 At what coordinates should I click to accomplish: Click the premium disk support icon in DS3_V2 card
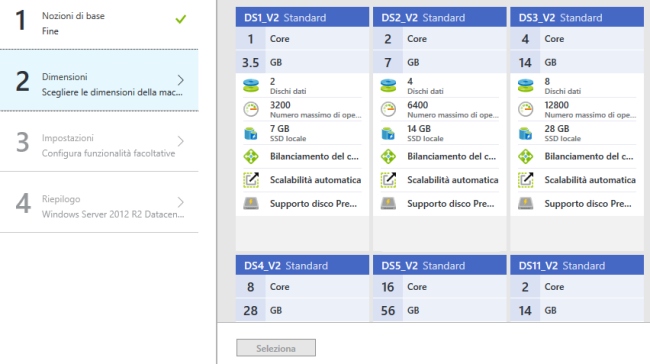click(x=526, y=203)
